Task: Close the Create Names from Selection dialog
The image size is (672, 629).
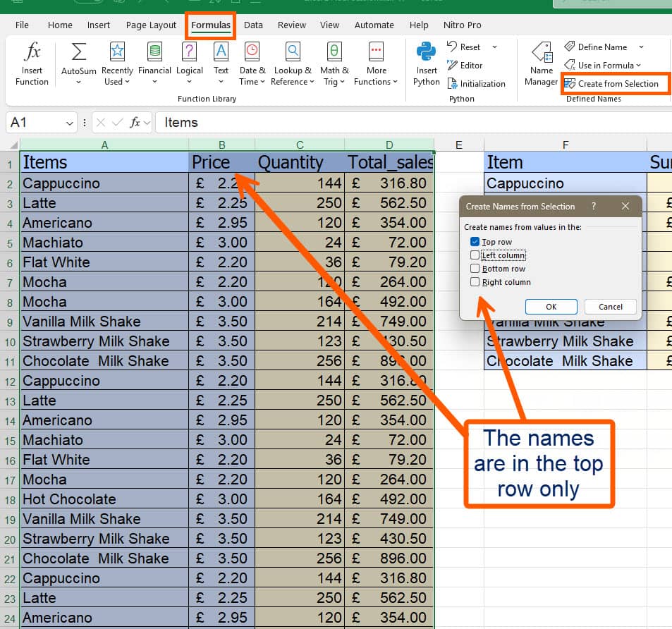Action: coord(625,206)
